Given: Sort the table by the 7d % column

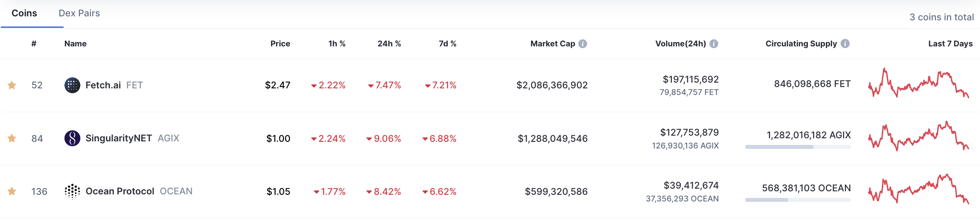Looking at the screenshot, I should [x=448, y=44].
